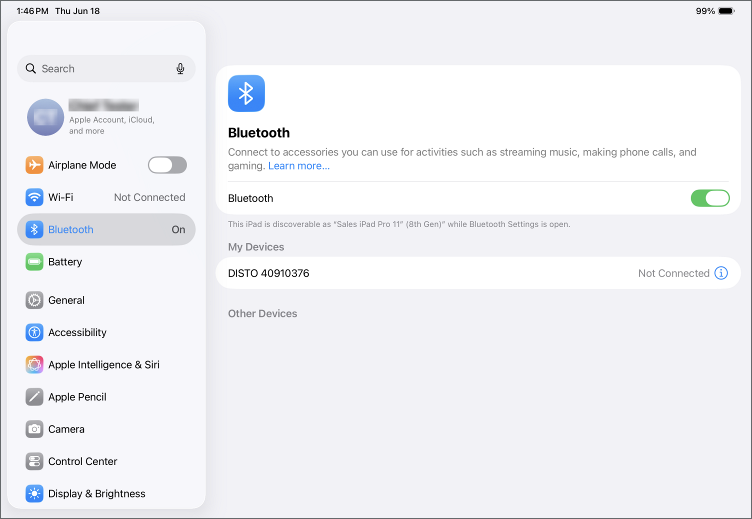Open Camera settings
Viewport: 752px width, 519px height.
click(106, 429)
